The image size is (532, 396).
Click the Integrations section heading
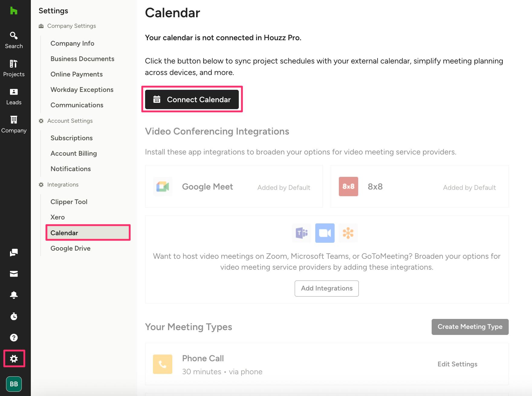point(63,185)
